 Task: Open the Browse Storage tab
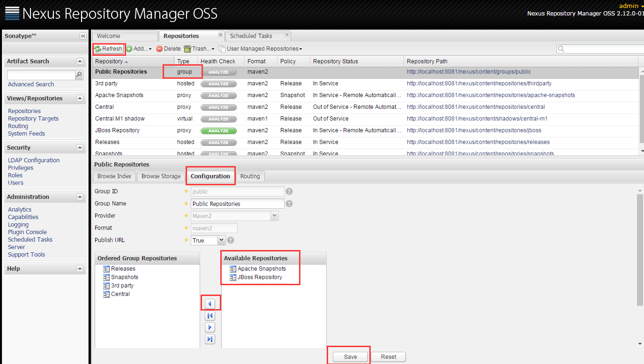(x=161, y=176)
